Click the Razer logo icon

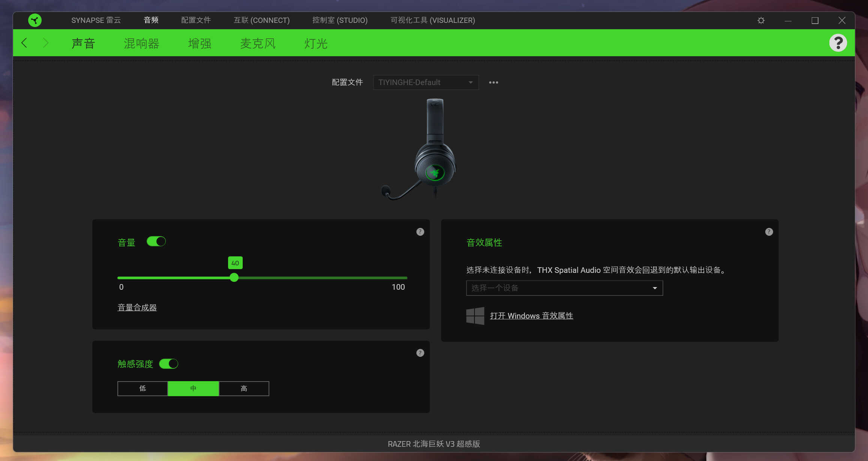[35, 20]
